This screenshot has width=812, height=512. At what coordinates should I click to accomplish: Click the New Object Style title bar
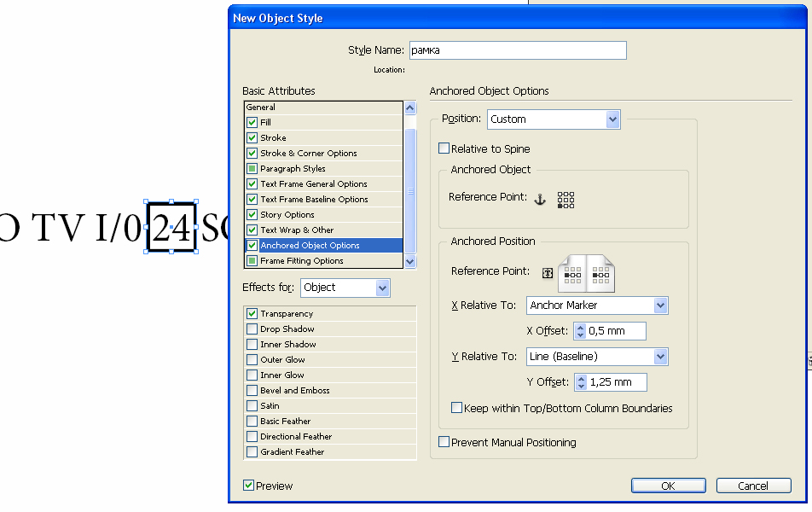[517, 18]
